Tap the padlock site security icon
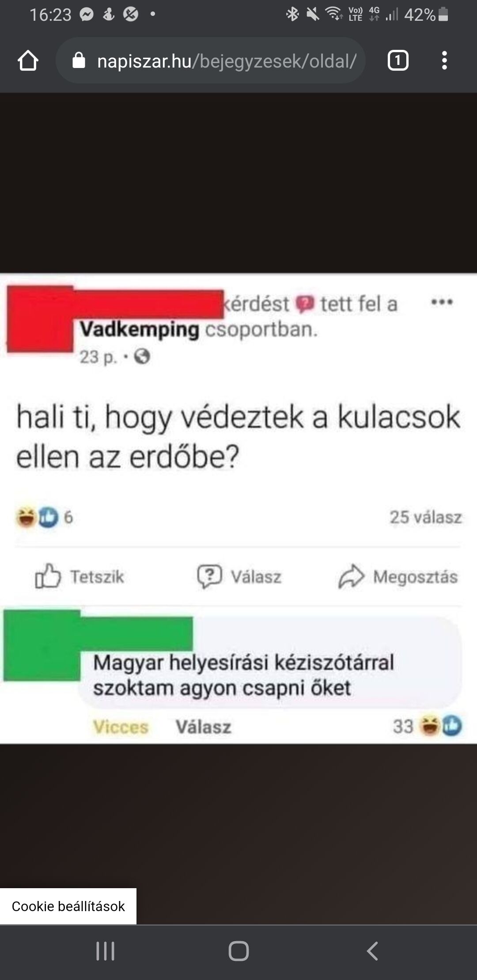Viewport: 477px width, 980px height. click(x=79, y=60)
